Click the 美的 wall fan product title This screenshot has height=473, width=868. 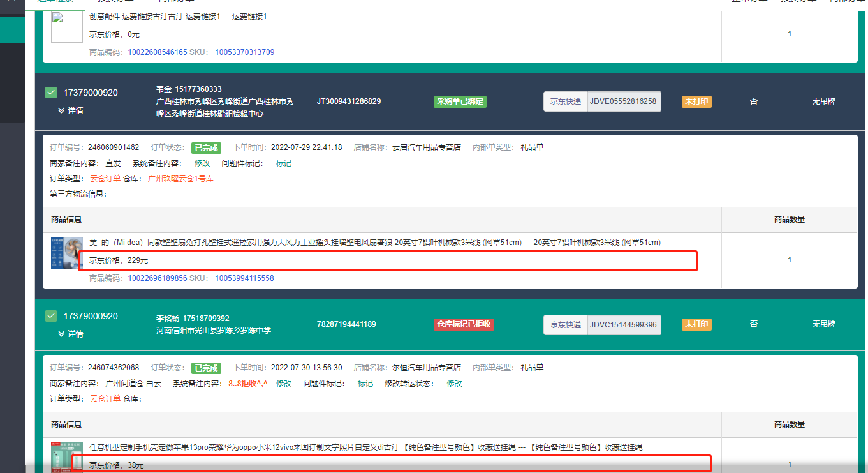pos(375,243)
